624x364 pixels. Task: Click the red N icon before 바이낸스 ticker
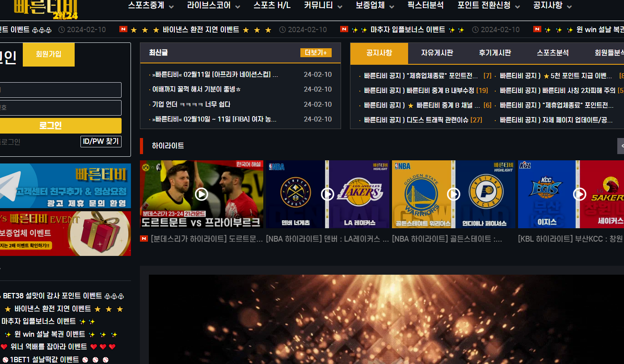click(x=123, y=29)
